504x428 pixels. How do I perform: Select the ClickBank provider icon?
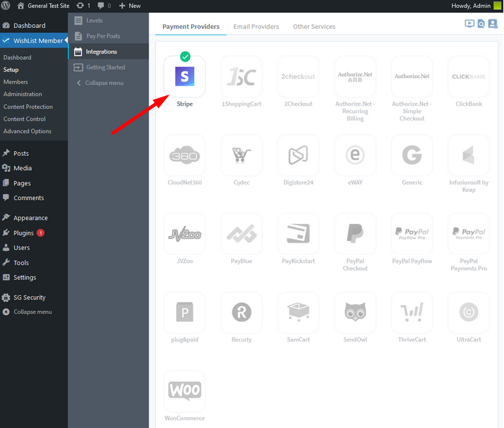[x=469, y=77]
